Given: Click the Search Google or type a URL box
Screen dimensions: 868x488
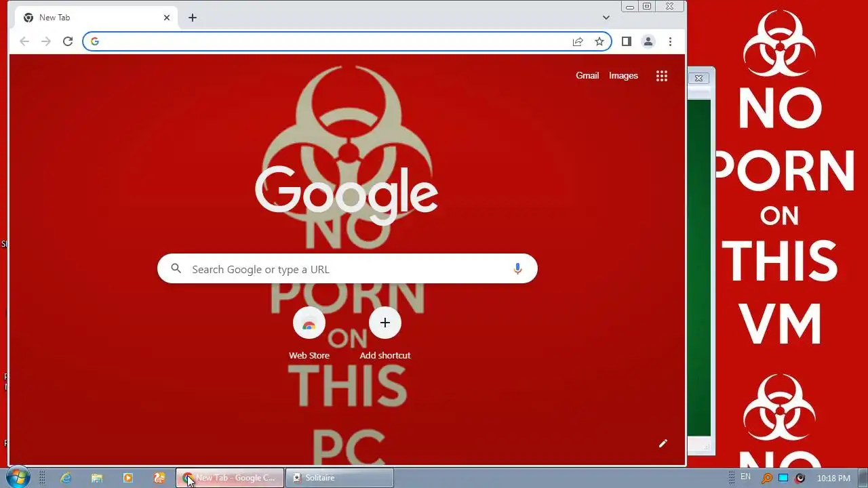Looking at the screenshot, I should point(347,269).
